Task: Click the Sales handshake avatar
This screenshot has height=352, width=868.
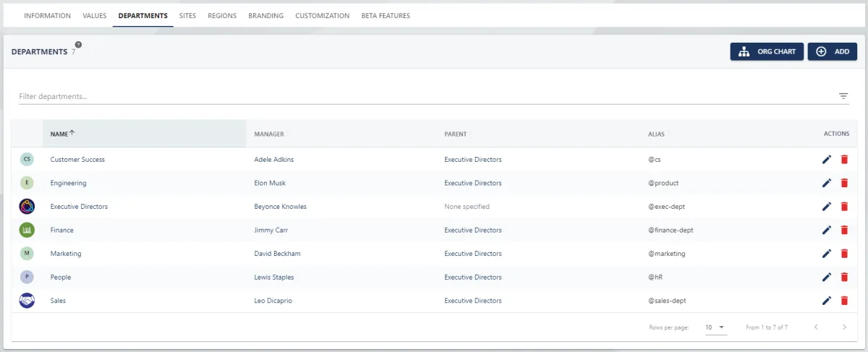Action: (27, 301)
